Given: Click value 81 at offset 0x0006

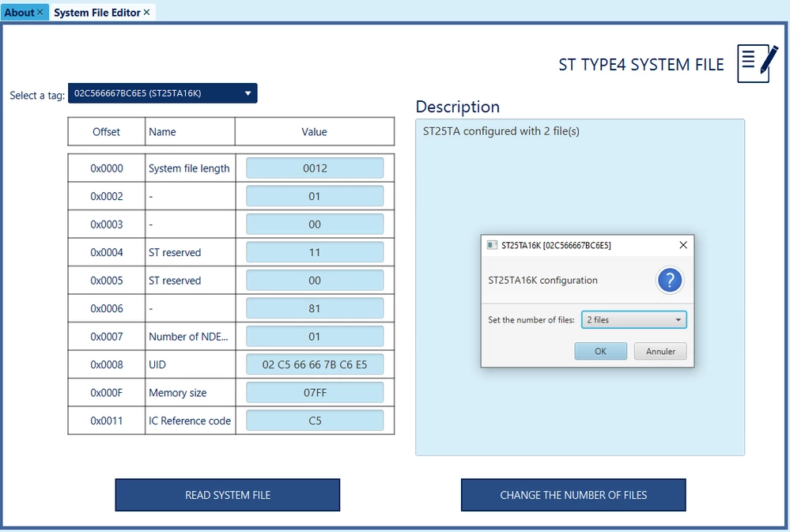Looking at the screenshot, I should point(315,308).
